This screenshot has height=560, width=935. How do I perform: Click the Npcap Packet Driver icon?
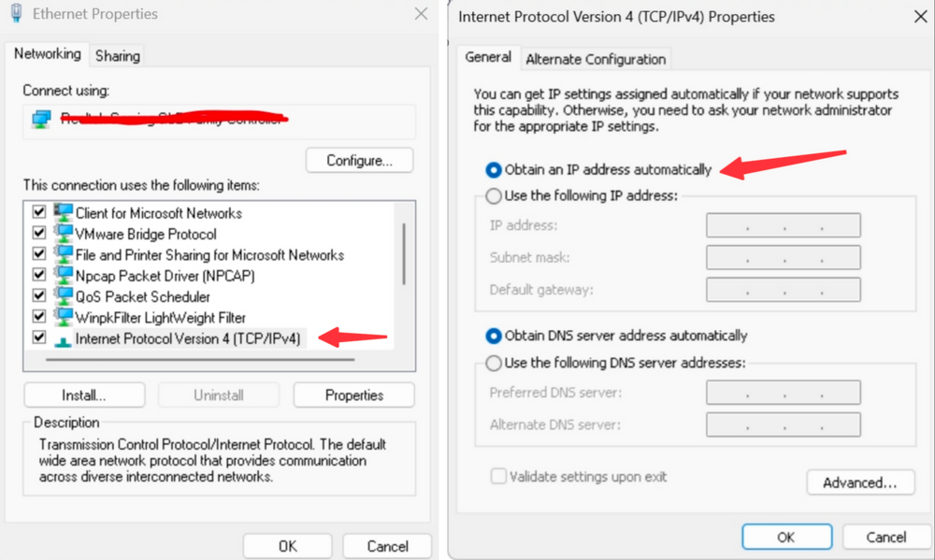(64, 276)
